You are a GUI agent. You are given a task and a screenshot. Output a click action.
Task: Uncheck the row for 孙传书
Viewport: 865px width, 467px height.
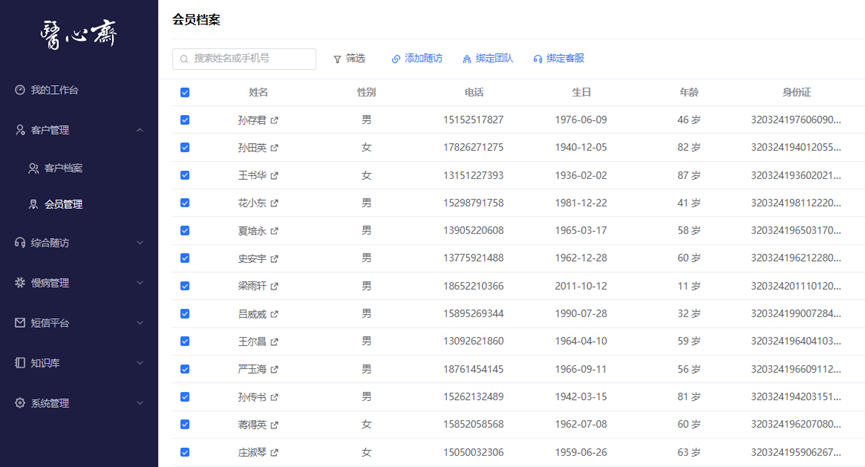click(185, 396)
